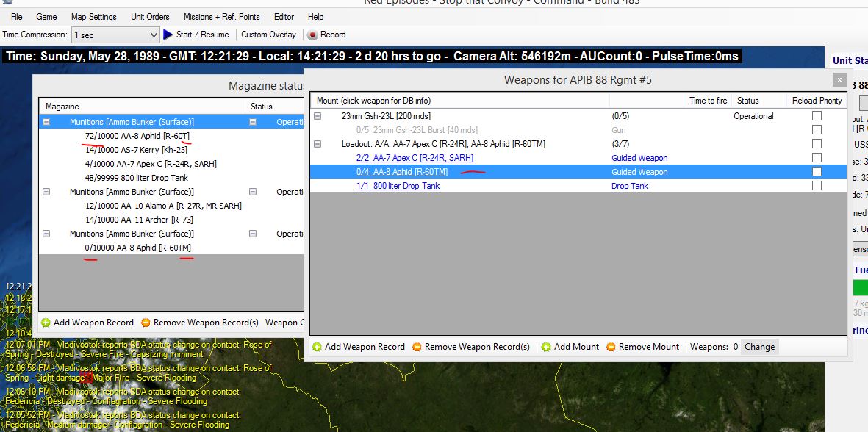Add Weapon Record in Magazine status window
Viewport: 868px width, 432px height.
(87, 323)
